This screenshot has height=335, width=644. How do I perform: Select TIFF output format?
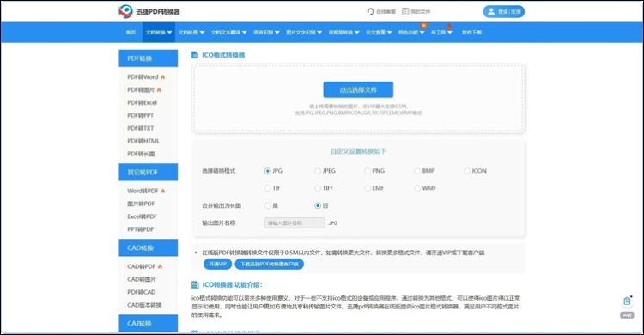pyautogui.click(x=318, y=188)
